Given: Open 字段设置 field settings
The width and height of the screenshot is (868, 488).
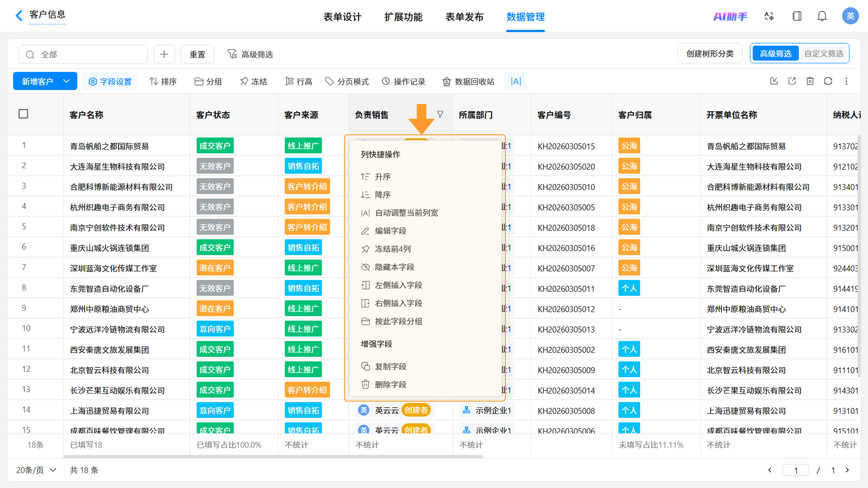Looking at the screenshot, I should tap(110, 81).
